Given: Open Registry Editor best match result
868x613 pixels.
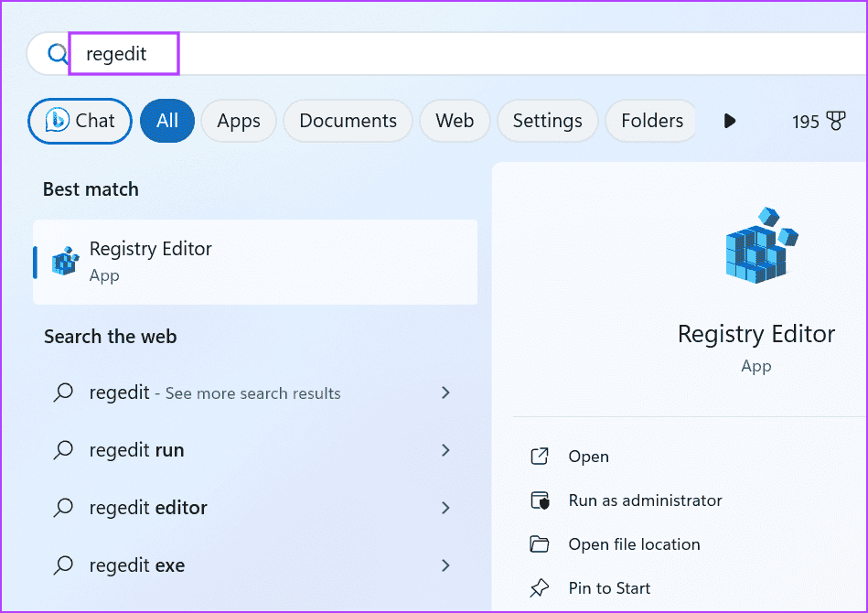Looking at the screenshot, I should click(255, 262).
